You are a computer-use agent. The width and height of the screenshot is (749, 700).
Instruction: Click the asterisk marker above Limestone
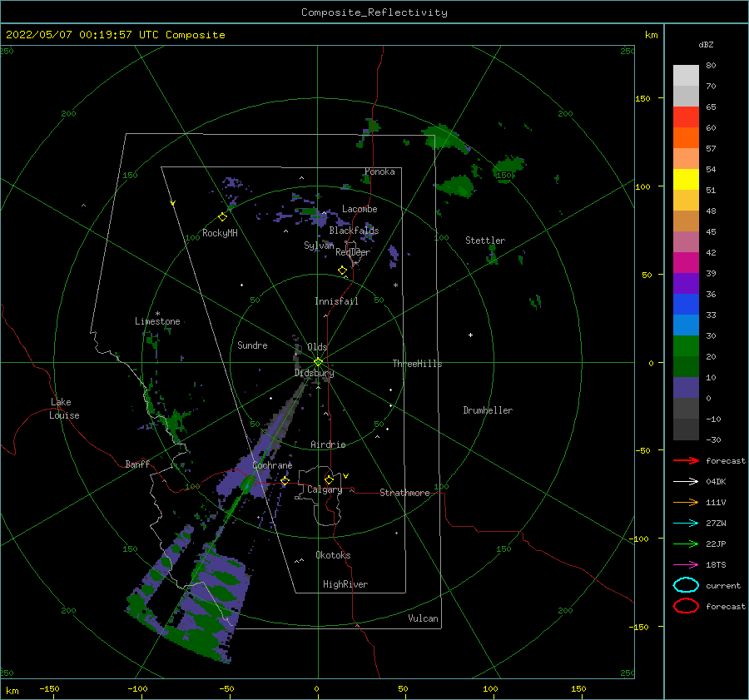click(x=157, y=314)
